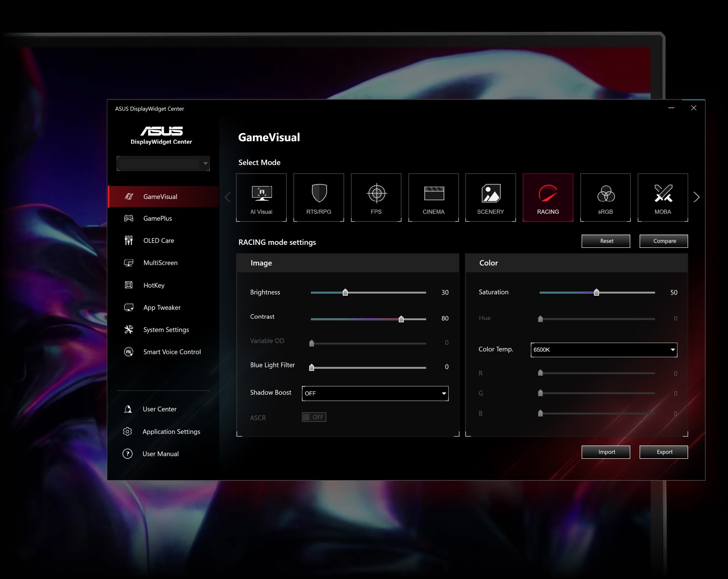Choose the FPS crosshair mode

coord(376,197)
